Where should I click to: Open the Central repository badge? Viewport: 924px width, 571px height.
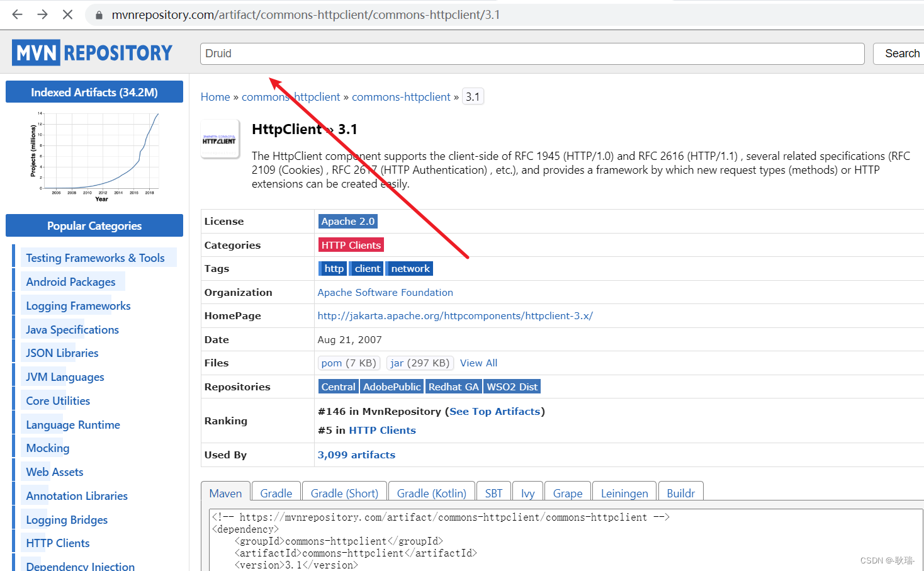click(x=338, y=387)
